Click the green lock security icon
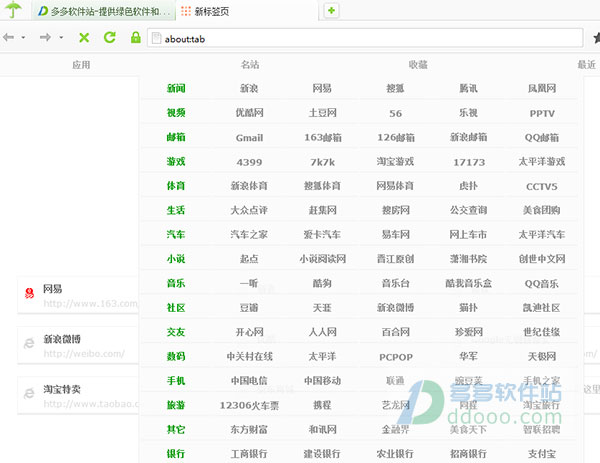This screenshot has height=463, width=600. 135,37
